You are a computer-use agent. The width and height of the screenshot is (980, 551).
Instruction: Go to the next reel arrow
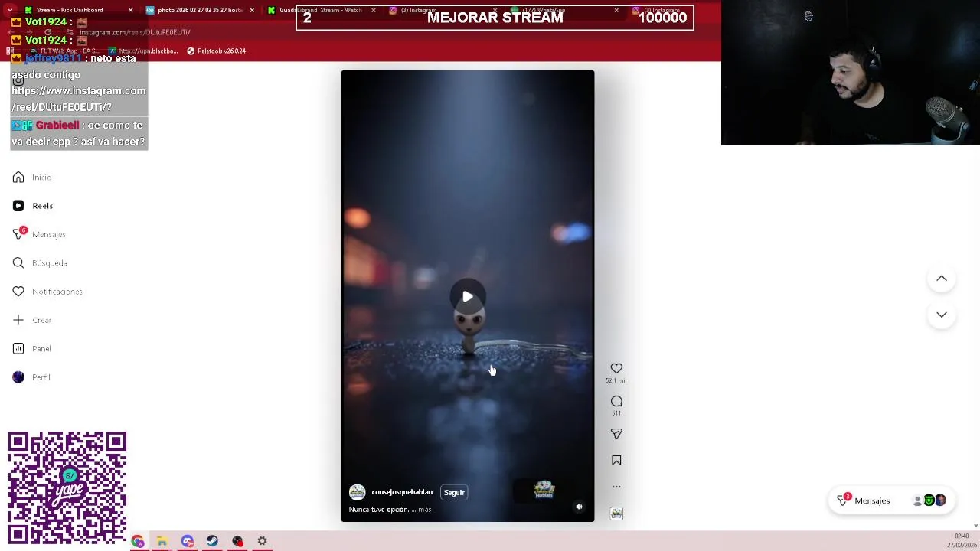coord(942,315)
